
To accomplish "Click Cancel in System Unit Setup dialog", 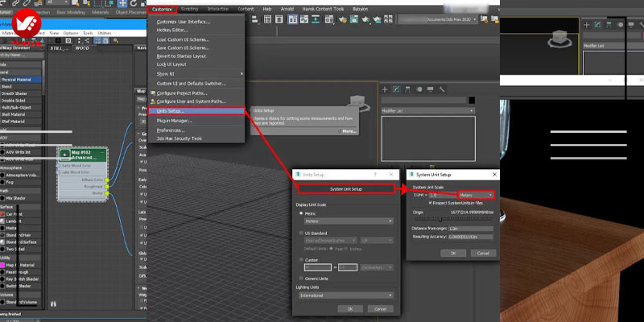I will [483, 254].
